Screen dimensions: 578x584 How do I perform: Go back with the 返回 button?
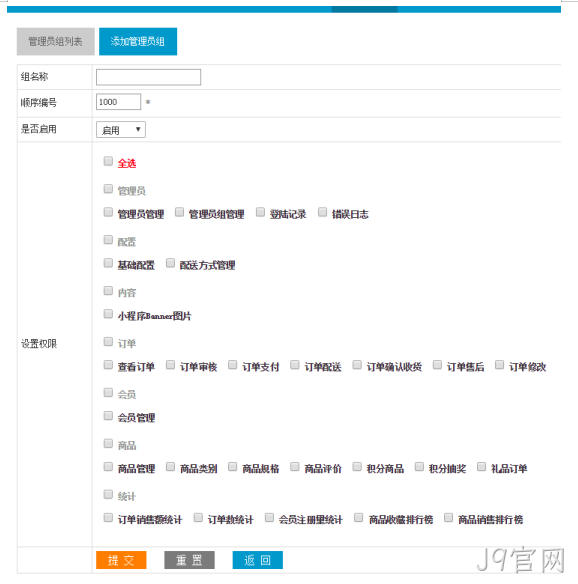258,560
